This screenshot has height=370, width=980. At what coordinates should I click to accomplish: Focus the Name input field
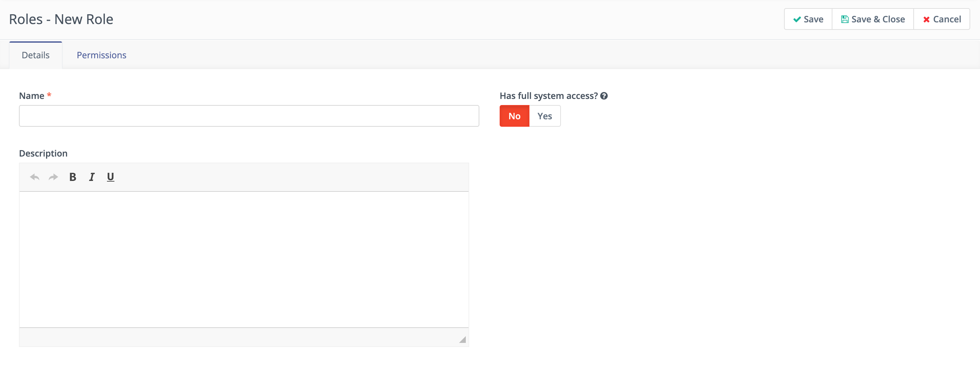click(249, 116)
